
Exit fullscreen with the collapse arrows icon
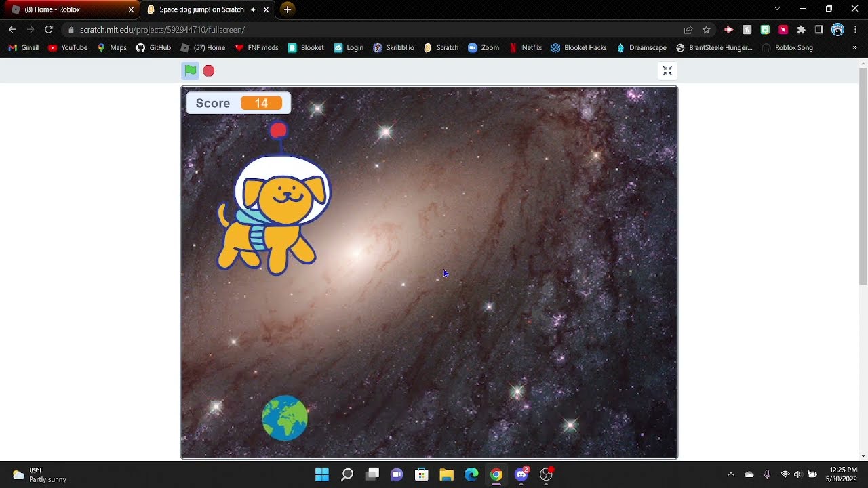click(x=667, y=71)
